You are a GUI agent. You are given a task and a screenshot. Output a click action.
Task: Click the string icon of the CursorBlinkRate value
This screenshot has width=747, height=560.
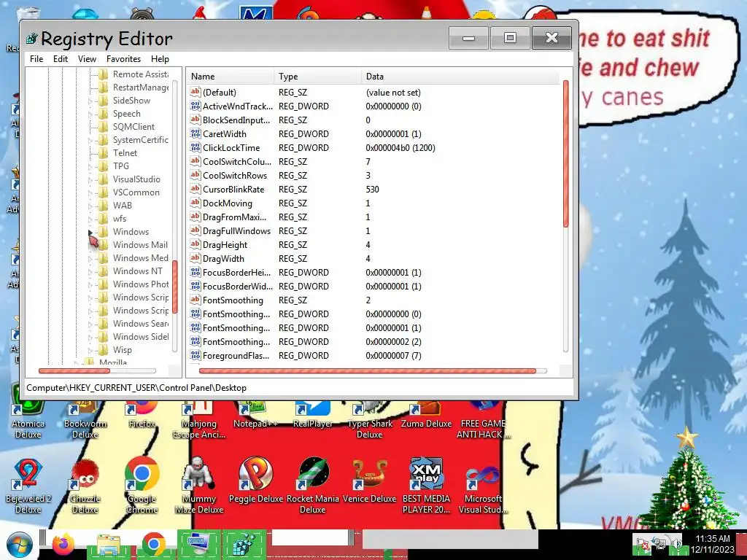point(195,189)
